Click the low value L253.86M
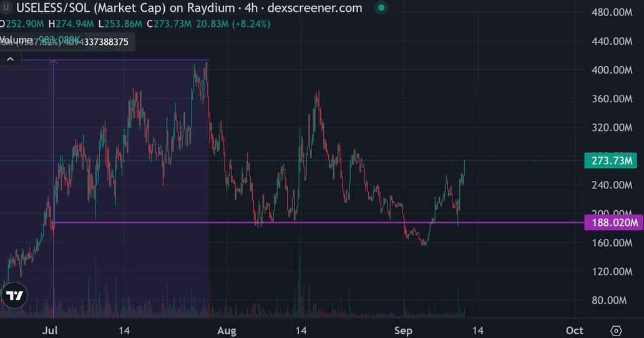 [x=120, y=24]
